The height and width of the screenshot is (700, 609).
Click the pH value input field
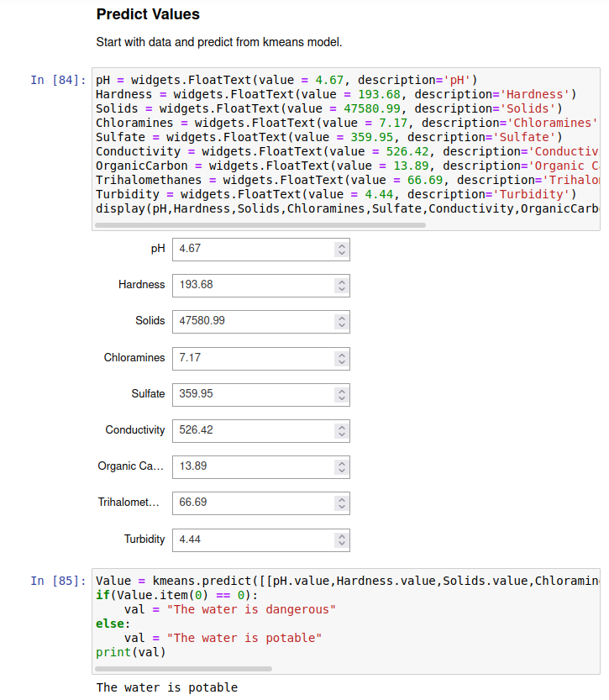(x=260, y=249)
